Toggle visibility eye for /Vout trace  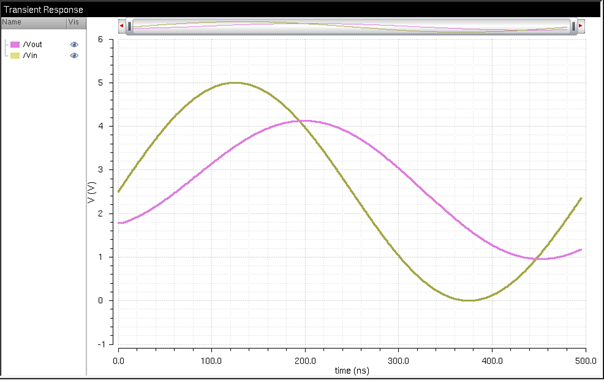74,45
